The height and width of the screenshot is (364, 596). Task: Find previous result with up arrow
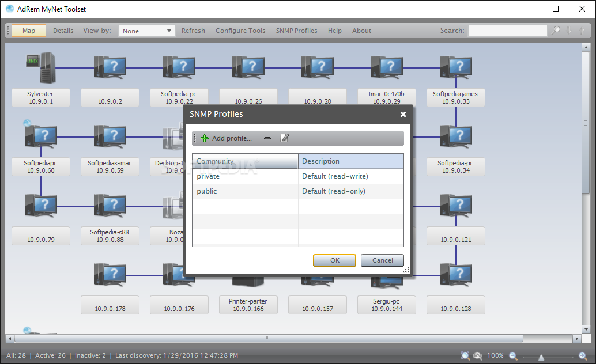tap(582, 31)
